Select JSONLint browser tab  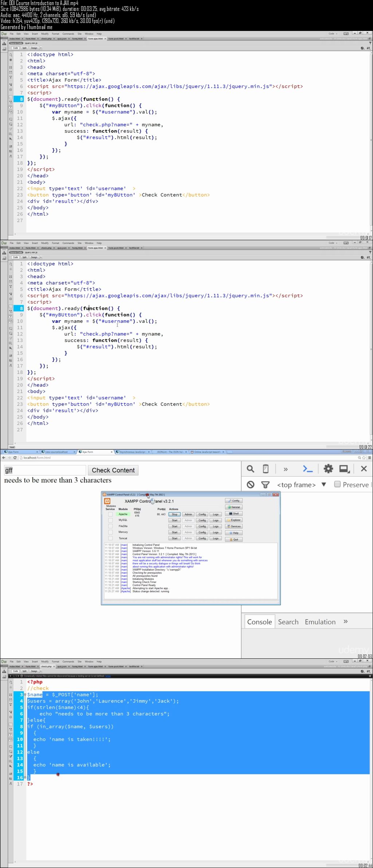[x=170, y=452]
